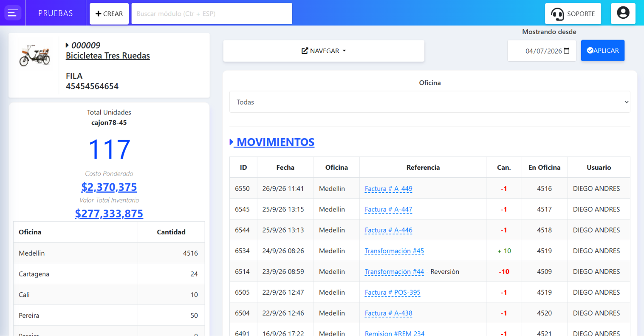Image resolution: width=644 pixels, height=336 pixels.
Task: Open the Bicicletea Tres Ruedas link
Action: pos(108,56)
